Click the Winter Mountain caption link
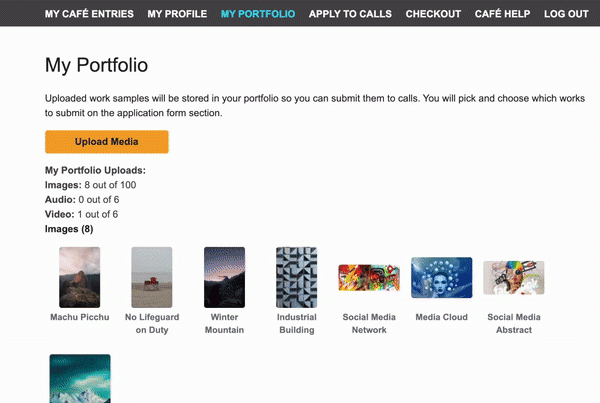600x403 pixels. click(x=224, y=323)
